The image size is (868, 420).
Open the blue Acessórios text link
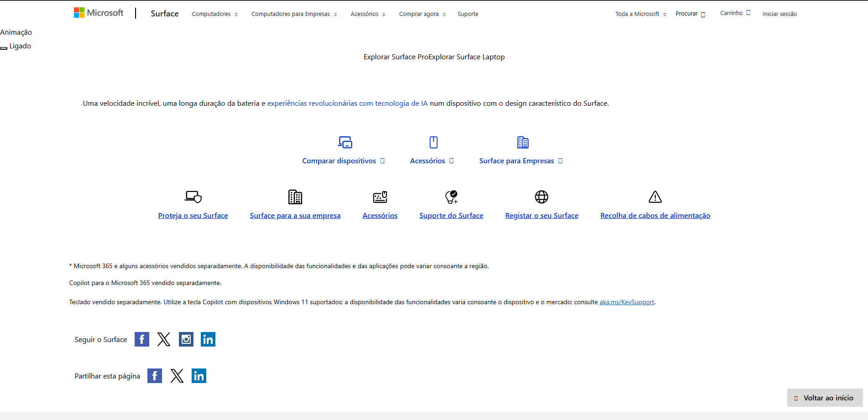(432, 161)
